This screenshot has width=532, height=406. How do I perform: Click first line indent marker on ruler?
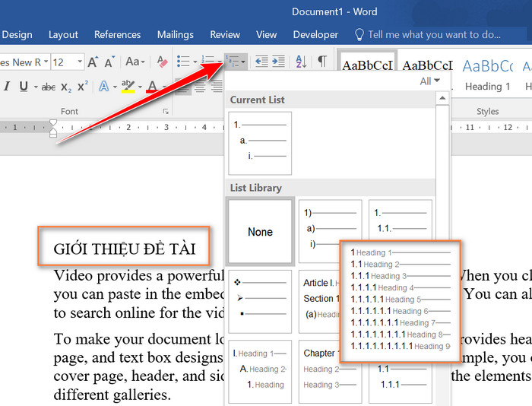point(53,122)
